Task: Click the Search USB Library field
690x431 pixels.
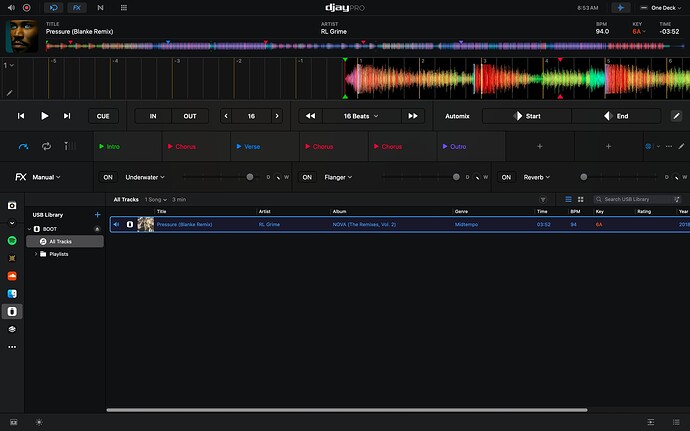Action: click(637, 199)
